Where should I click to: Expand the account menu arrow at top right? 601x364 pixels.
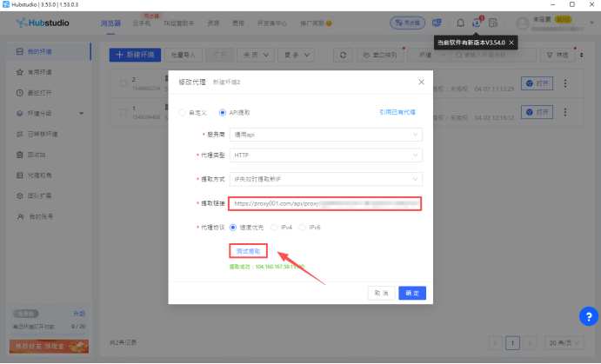click(591, 23)
